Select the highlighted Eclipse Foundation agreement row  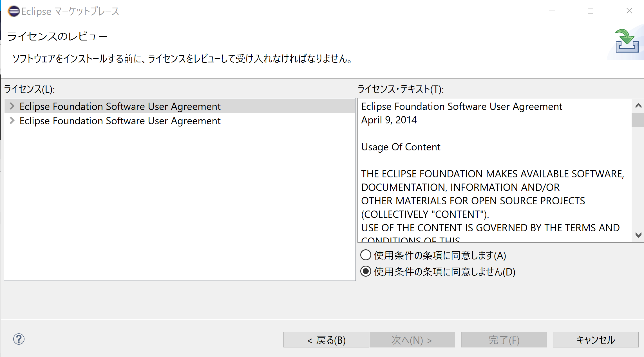pyautogui.click(x=120, y=107)
